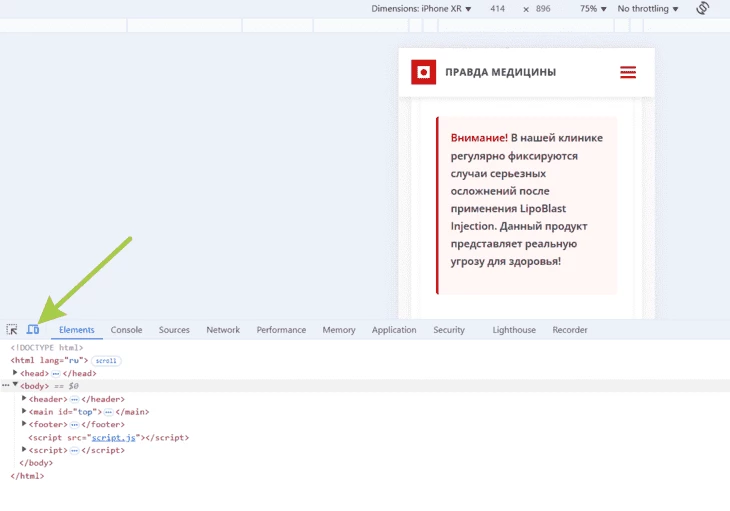
Task: Click the Внимание! warning text
Action: [x=479, y=138]
